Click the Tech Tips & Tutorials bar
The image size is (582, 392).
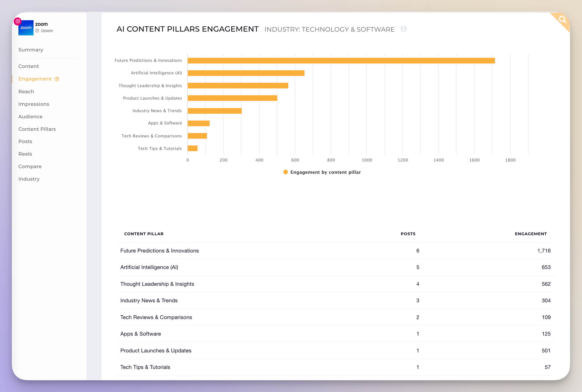(x=192, y=148)
